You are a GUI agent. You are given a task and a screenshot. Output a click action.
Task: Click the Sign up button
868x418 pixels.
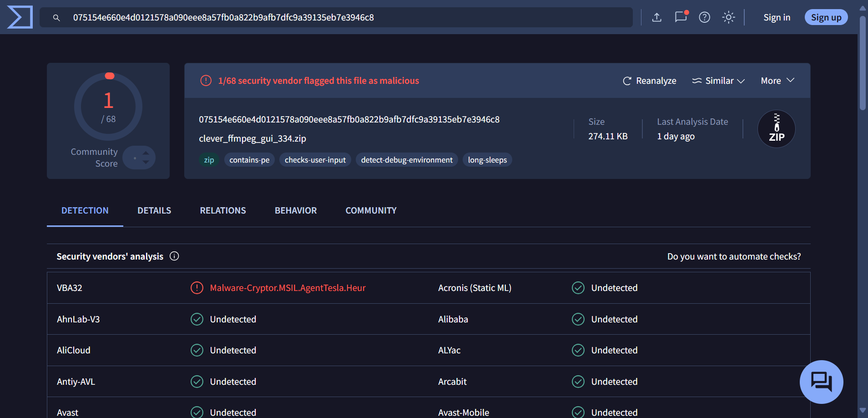[826, 17]
